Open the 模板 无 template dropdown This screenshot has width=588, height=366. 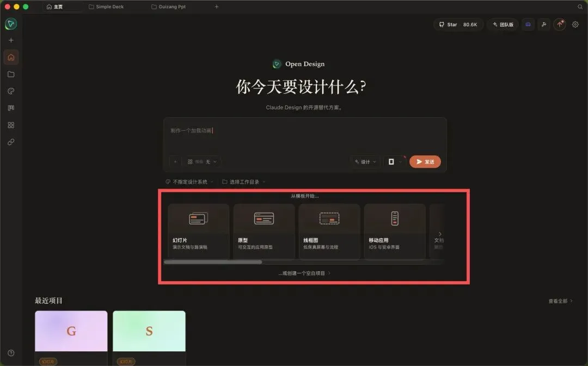tap(202, 162)
